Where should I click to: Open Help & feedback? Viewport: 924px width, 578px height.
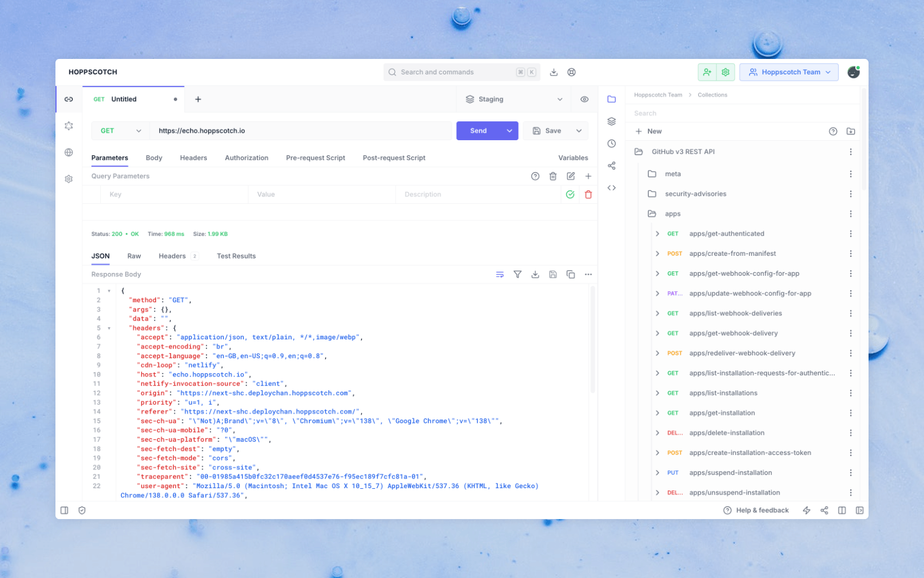(x=756, y=510)
